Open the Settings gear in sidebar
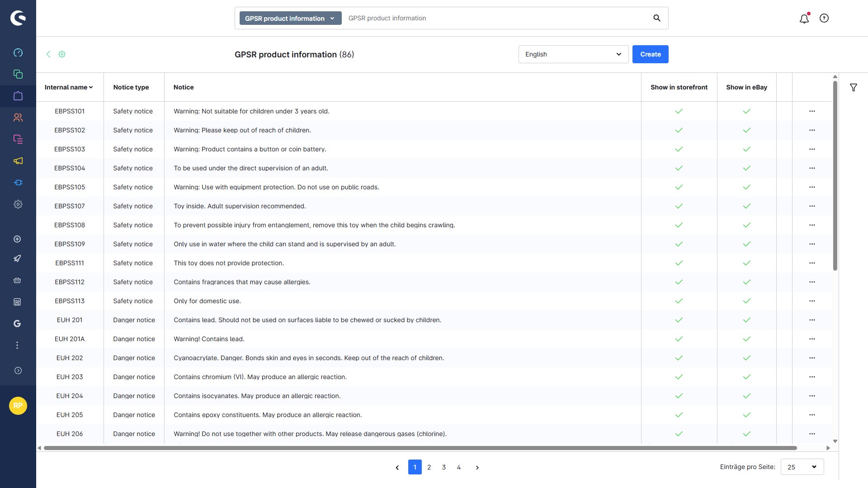Screen dimensions: 868x488 click(18, 204)
